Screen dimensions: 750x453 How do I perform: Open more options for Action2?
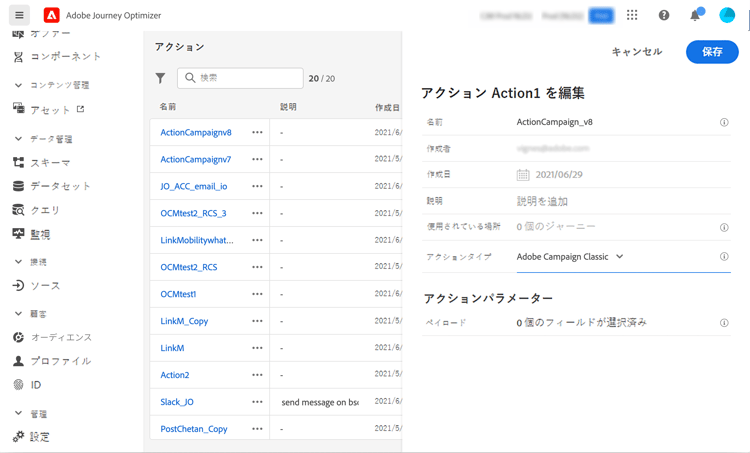[257, 375]
